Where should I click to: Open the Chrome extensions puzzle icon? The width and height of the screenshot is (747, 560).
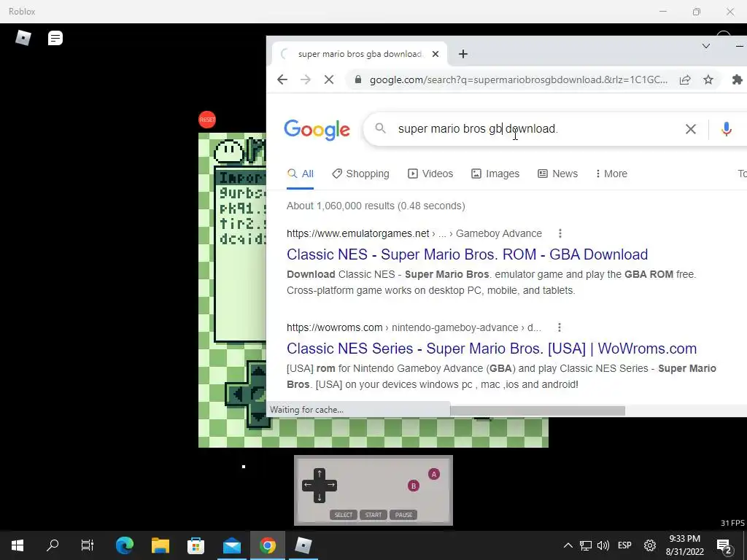[x=738, y=79]
